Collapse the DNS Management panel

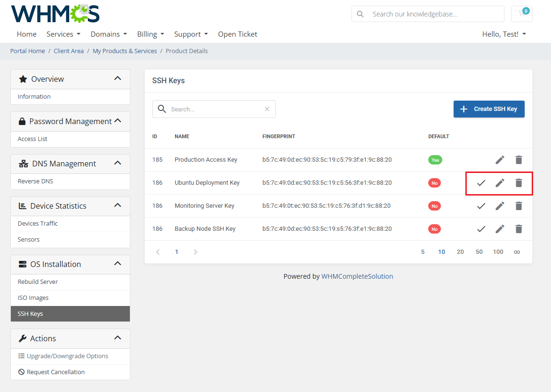(x=118, y=163)
